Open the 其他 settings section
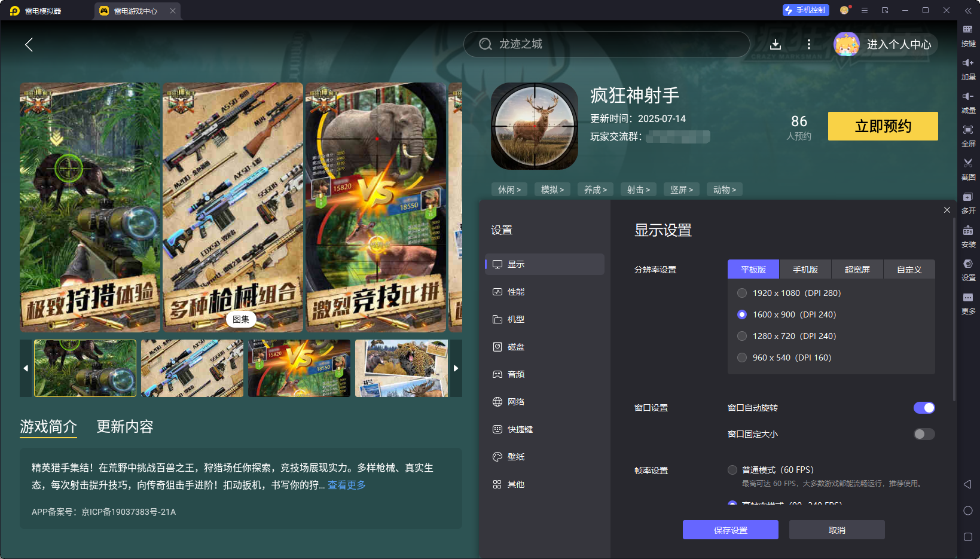This screenshot has height=559, width=980. [x=545, y=484]
